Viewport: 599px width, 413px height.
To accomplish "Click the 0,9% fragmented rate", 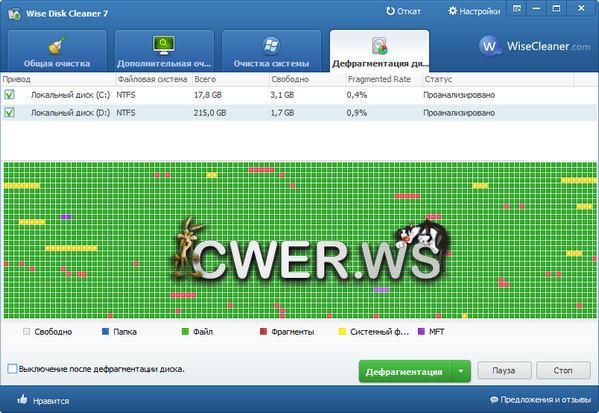I will pos(357,113).
